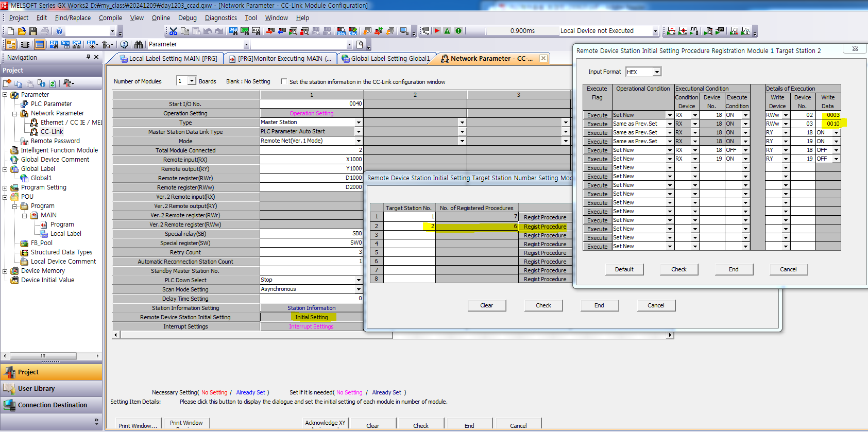The image size is (868, 432).
Task: Close the Navigation pane
Action: (x=96, y=57)
